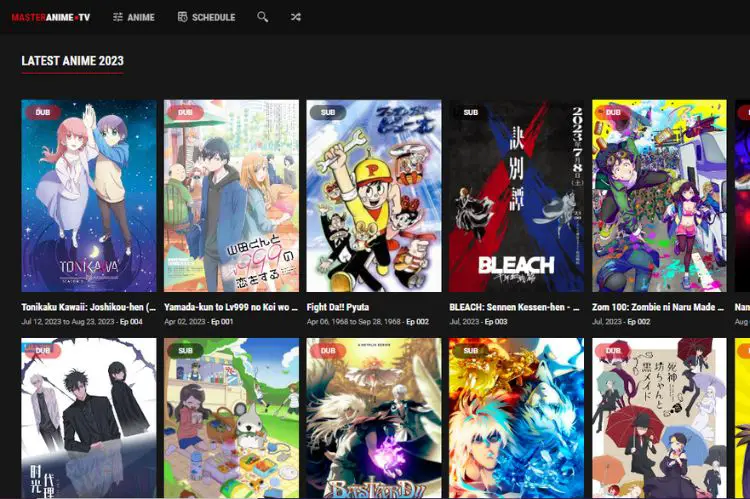This screenshot has width=750, height=499.
Task: Click the Tonikaku Kawaii: Joshikou-hen title
Action: coord(88,307)
